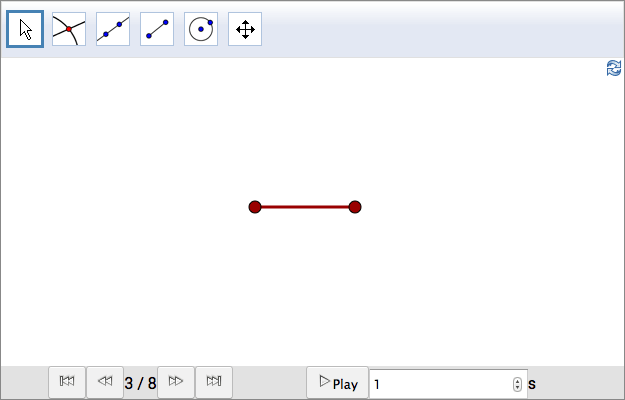This screenshot has height=400, width=625.
Task: Select the dark red segment line
Action: 305,207
